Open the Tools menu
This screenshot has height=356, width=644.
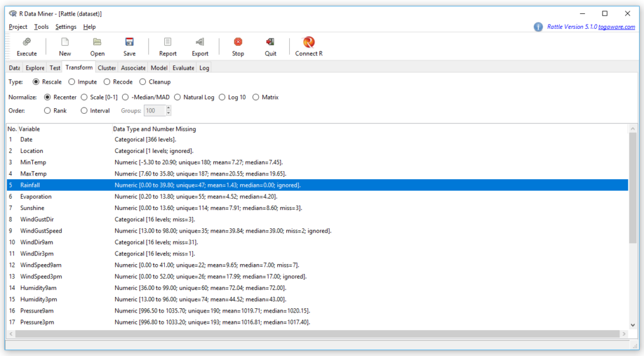click(x=42, y=27)
